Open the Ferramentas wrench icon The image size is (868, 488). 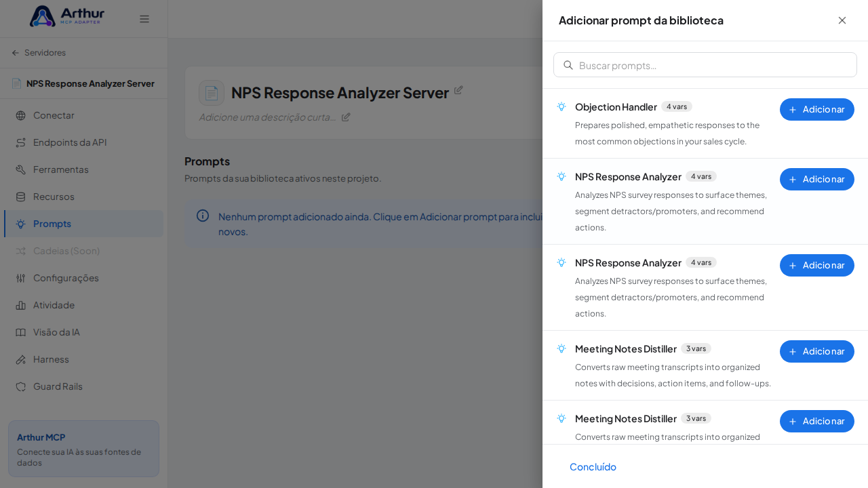[x=20, y=169]
